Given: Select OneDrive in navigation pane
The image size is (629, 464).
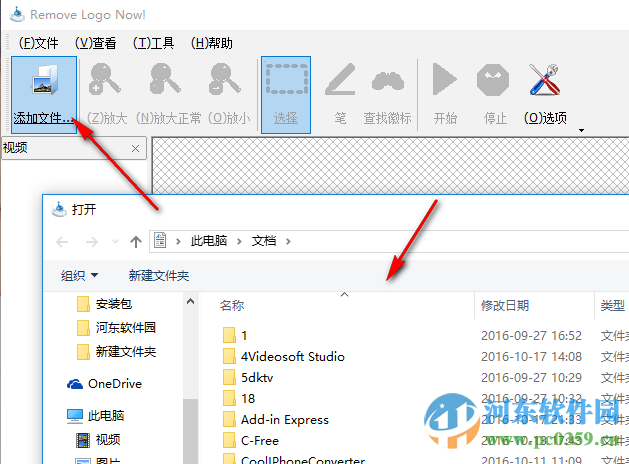Looking at the screenshot, I should pyautogui.click(x=115, y=384).
